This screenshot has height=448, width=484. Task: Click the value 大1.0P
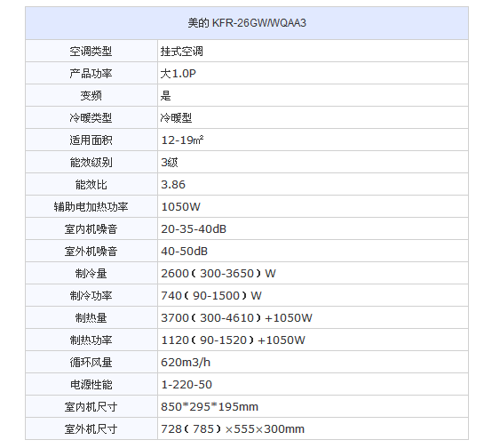pyautogui.click(x=179, y=74)
